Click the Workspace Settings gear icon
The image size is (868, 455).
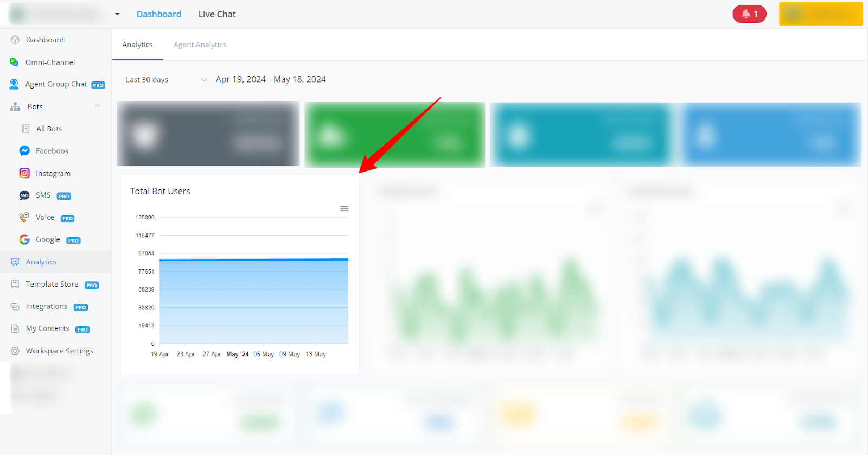point(15,351)
